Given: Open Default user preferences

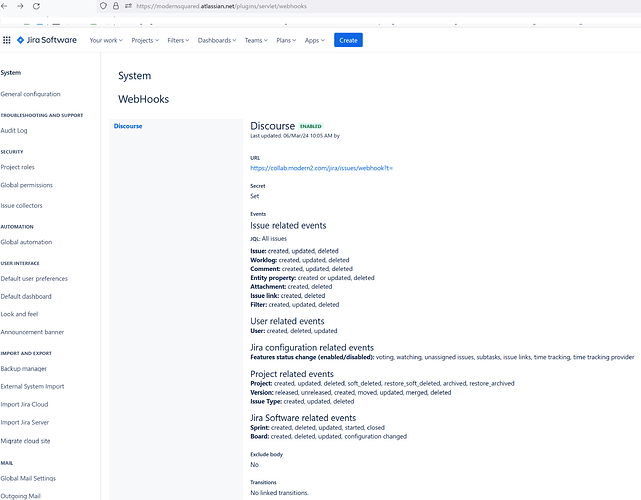Looking at the screenshot, I should [34, 279].
